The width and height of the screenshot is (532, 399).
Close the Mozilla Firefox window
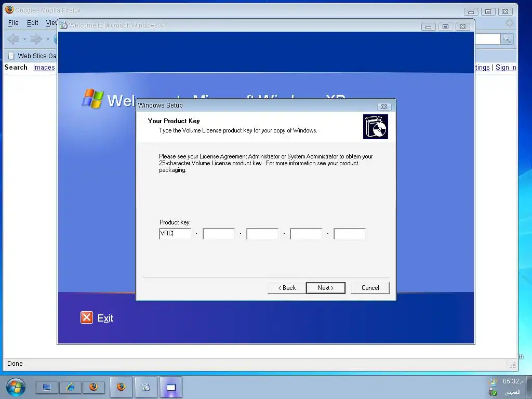[505, 12]
